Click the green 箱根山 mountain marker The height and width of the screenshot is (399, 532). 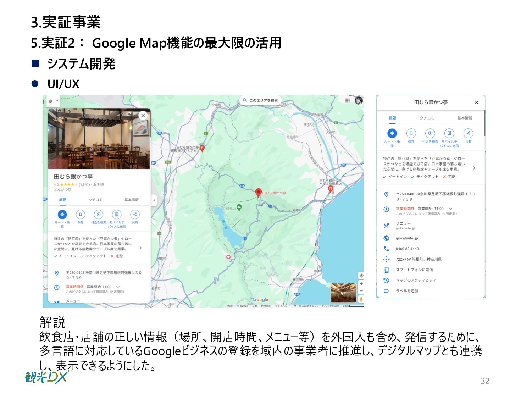239,207
